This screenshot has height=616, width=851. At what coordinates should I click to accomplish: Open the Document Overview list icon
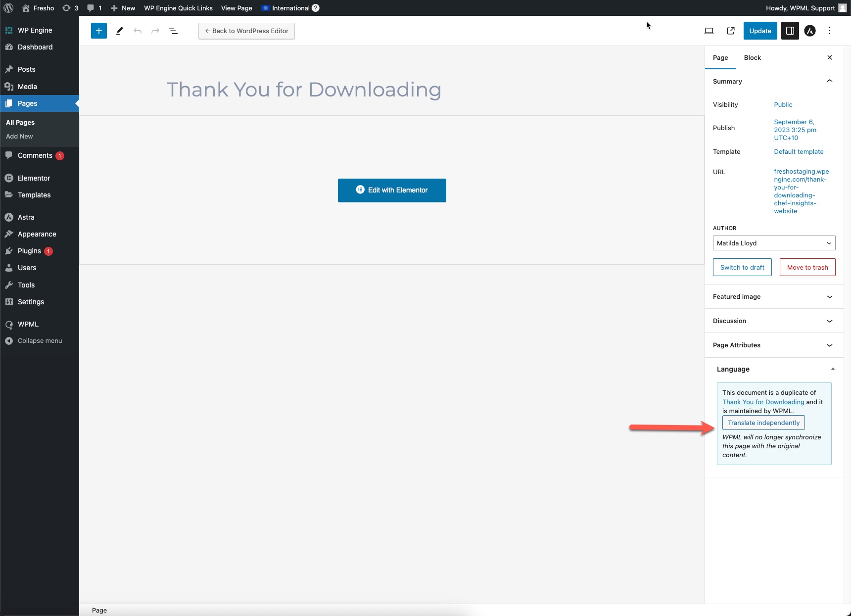(173, 31)
